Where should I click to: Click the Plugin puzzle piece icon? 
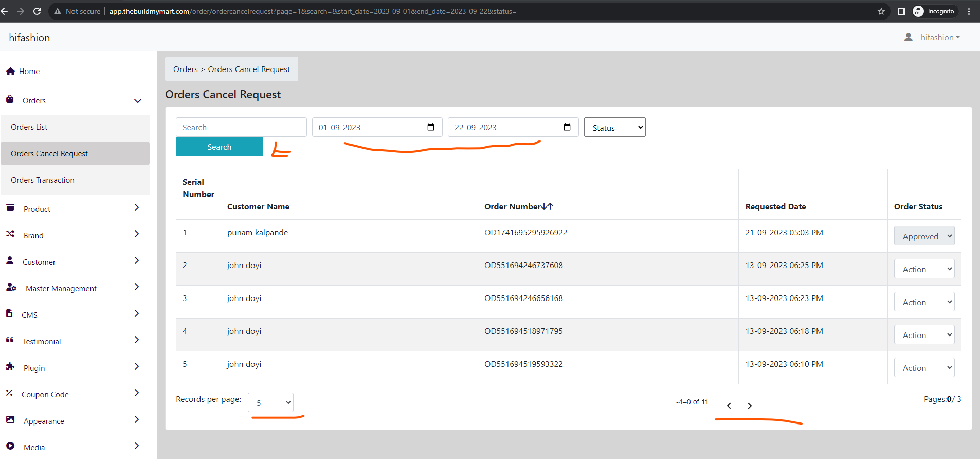tap(10, 366)
